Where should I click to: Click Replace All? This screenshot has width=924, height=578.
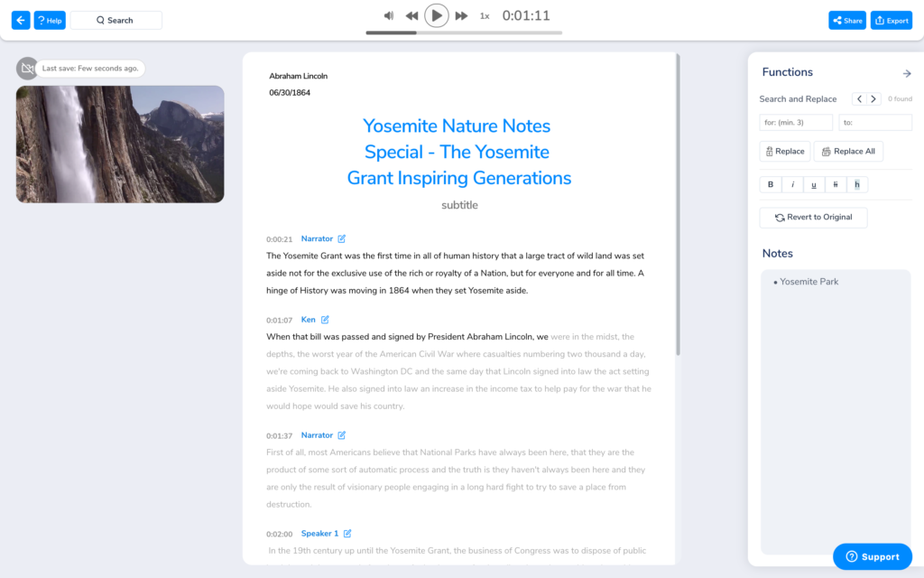pyautogui.click(x=848, y=151)
